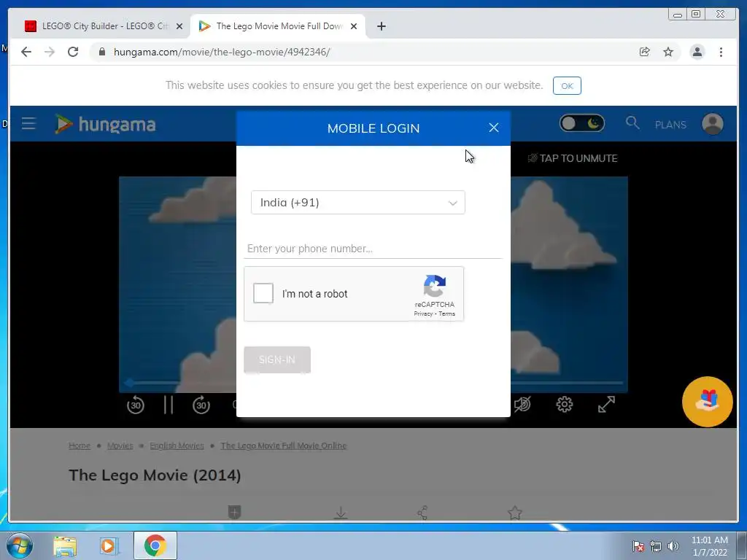Open the gift rewards floating button
The width and height of the screenshot is (747, 560).
click(x=707, y=402)
